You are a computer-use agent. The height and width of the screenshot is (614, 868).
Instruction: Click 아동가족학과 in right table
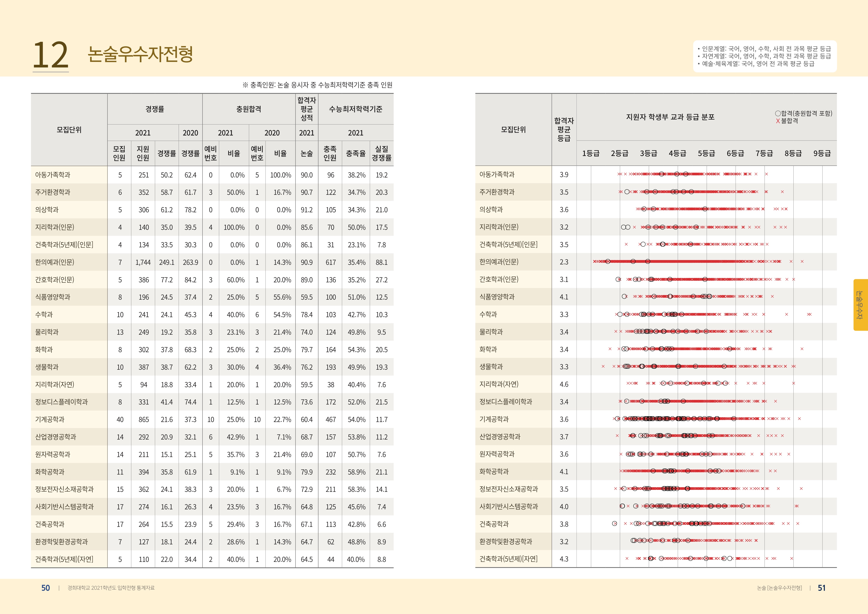(497, 174)
